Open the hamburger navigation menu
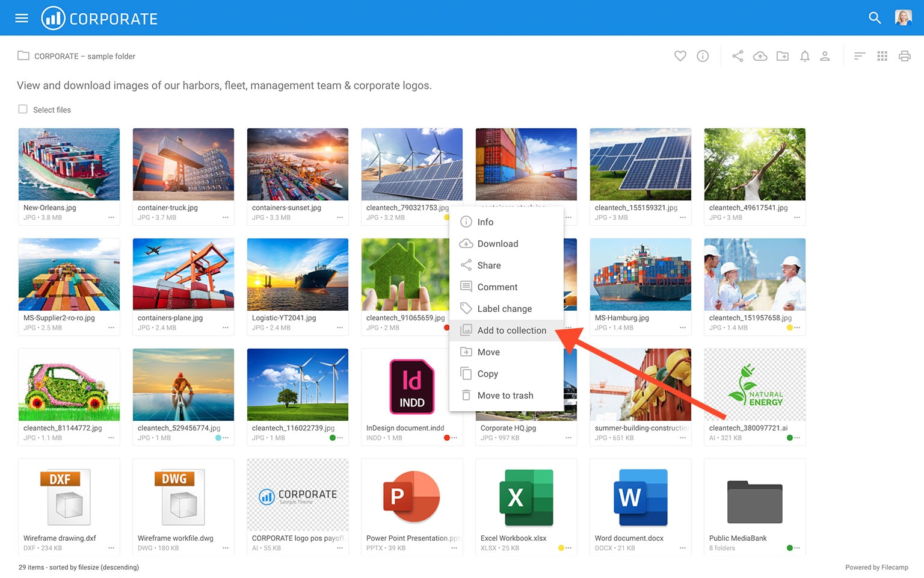Viewport: 924px width, 578px height. click(x=22, y=18)
